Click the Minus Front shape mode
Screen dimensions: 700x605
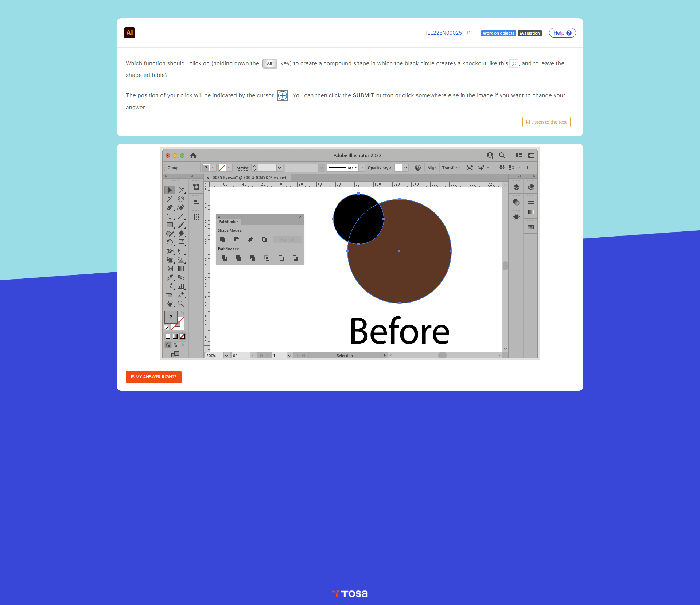[x=237, y=239]
